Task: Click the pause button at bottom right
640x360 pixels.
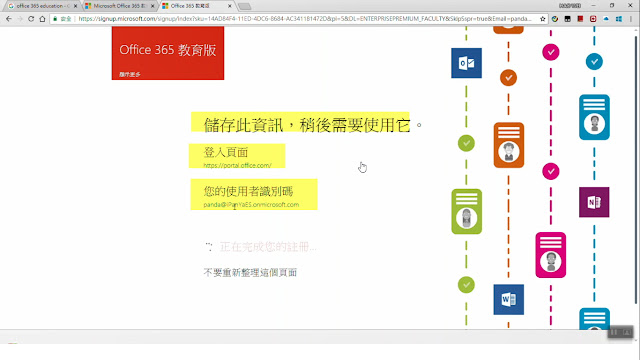Action: coord(614,332)
